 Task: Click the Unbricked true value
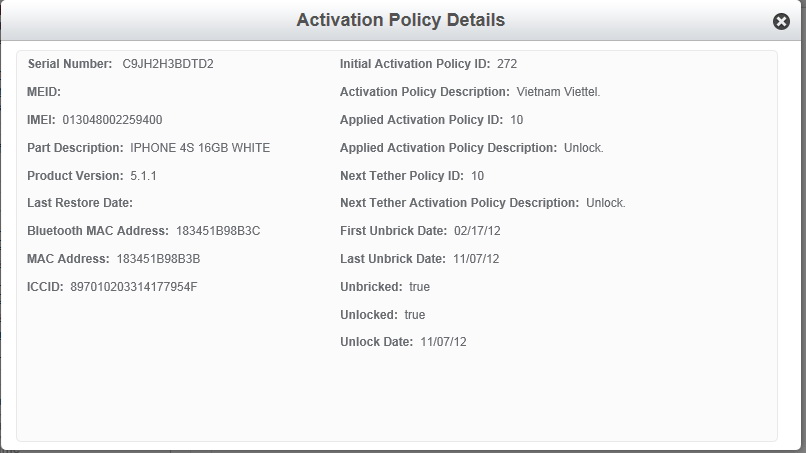click(419, 287)
